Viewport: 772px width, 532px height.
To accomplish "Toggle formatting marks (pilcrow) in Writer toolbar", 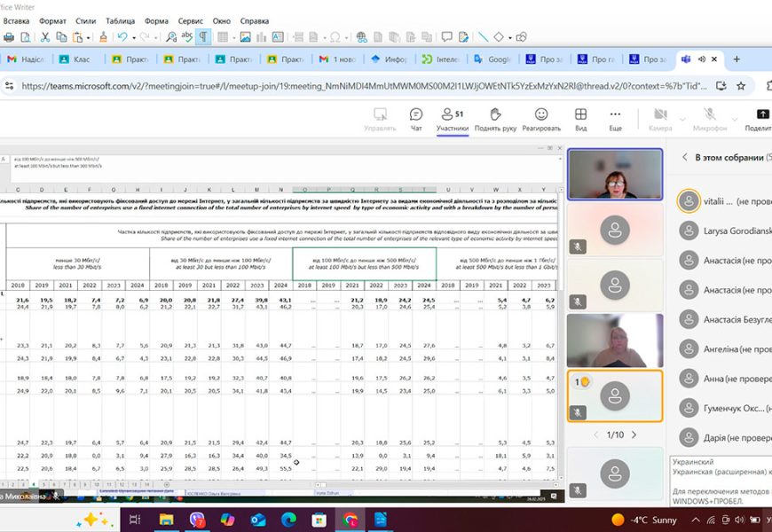I will click(203, 37).
